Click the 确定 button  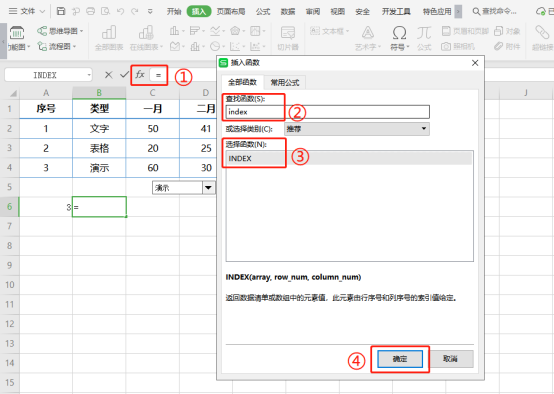pos(400,359)
